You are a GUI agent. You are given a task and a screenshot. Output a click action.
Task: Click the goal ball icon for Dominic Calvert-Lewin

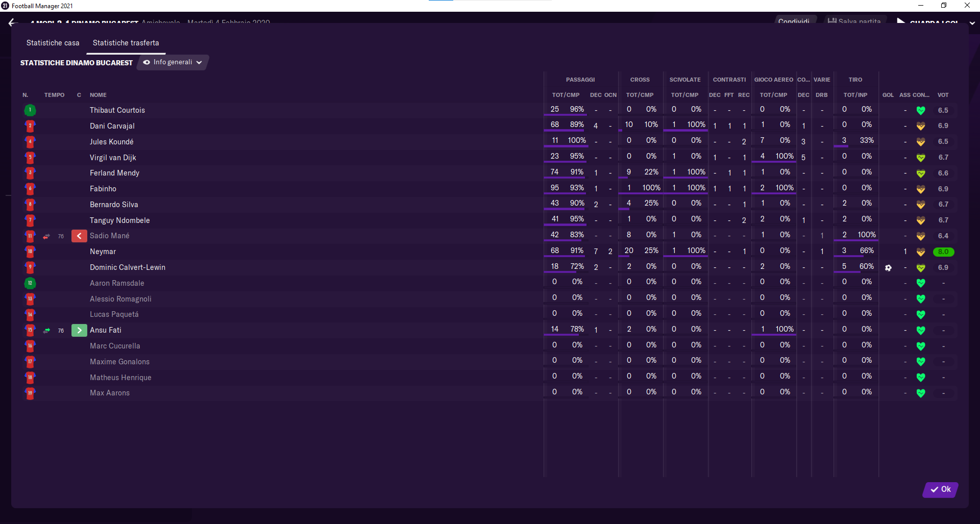(x=888, y=268)
